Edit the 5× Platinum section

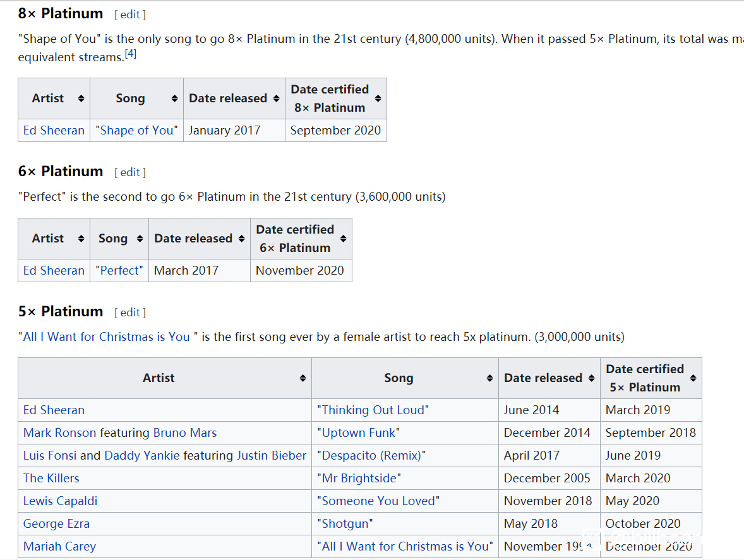[130, 313]
